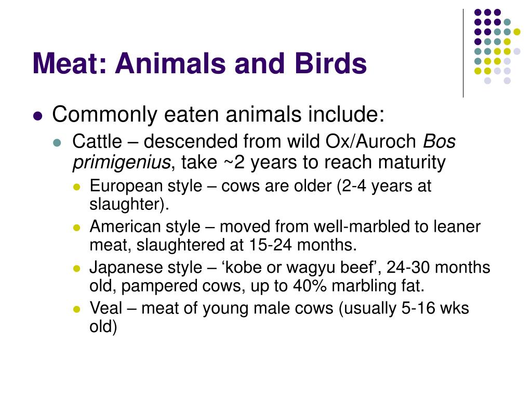The height and width of the screenshot is (399, 532).
Task: Click the decorative dot grid in corner
Action: tap(497, 46)
